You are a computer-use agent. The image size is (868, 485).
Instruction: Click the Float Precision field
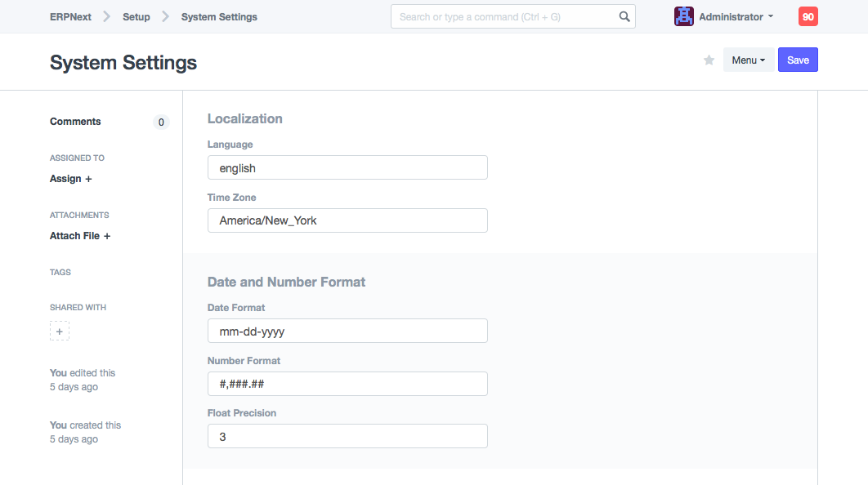(x=347, y=437)
